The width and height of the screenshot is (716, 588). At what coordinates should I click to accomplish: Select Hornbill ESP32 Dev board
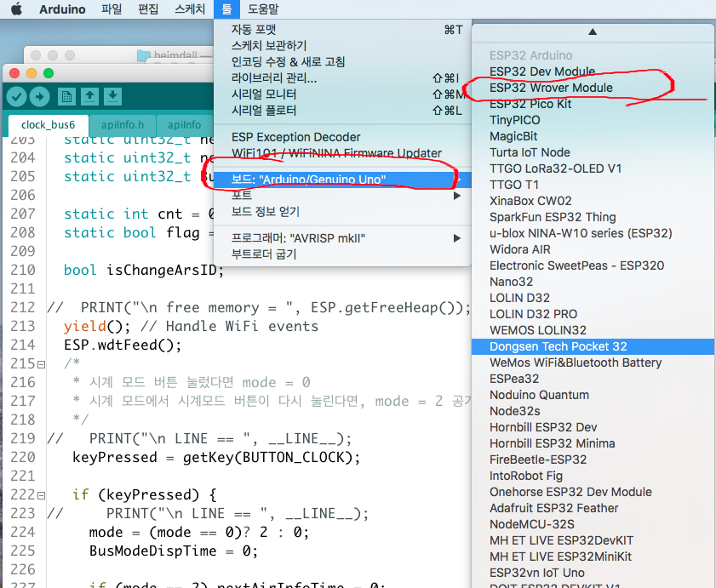pos(593,427)
